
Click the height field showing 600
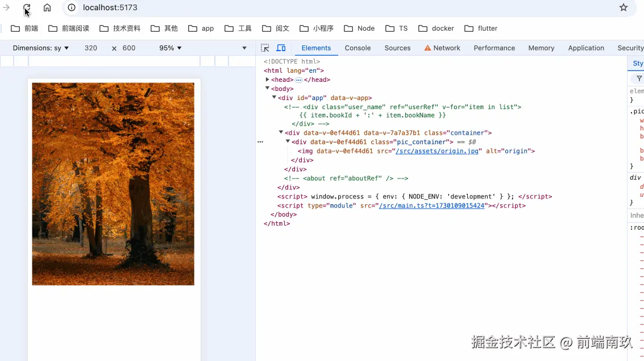pos(129,48)
